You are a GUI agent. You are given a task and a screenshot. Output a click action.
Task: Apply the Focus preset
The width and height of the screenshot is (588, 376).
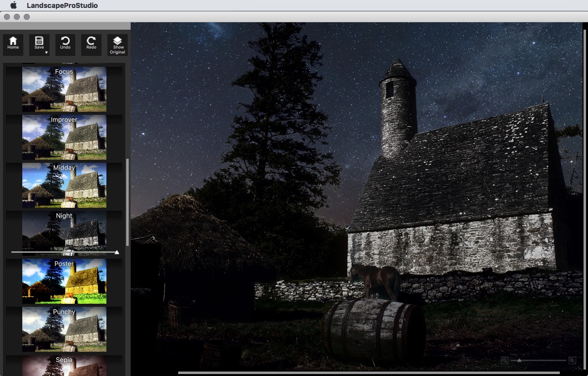(x=64, y=90)
